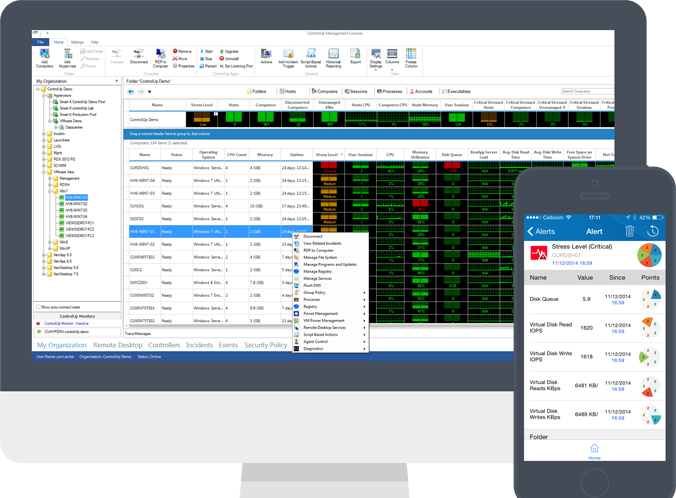Click the Stress Level column header
The height and width of the screenshot is (498, 676).
[326, 155]
